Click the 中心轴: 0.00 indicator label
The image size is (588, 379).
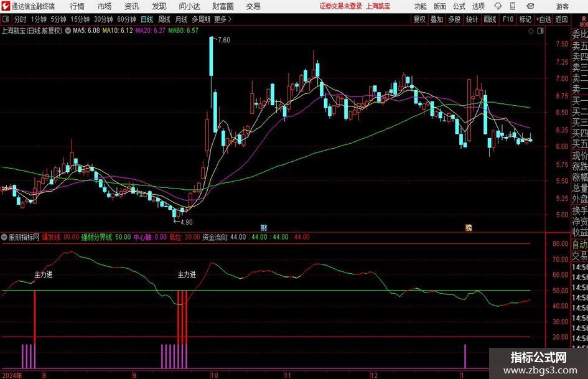coord(150,237)
